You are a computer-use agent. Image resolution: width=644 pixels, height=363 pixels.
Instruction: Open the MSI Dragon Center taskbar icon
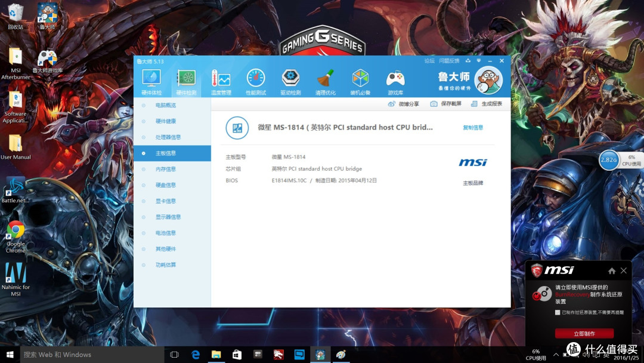pyautogui.click(x=278, y=355)
